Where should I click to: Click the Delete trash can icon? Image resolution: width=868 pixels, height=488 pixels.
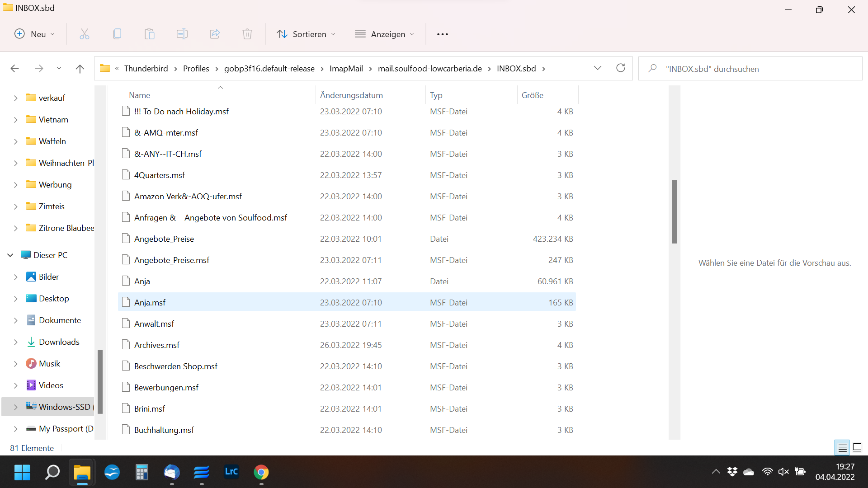click(x=247, y=34)
